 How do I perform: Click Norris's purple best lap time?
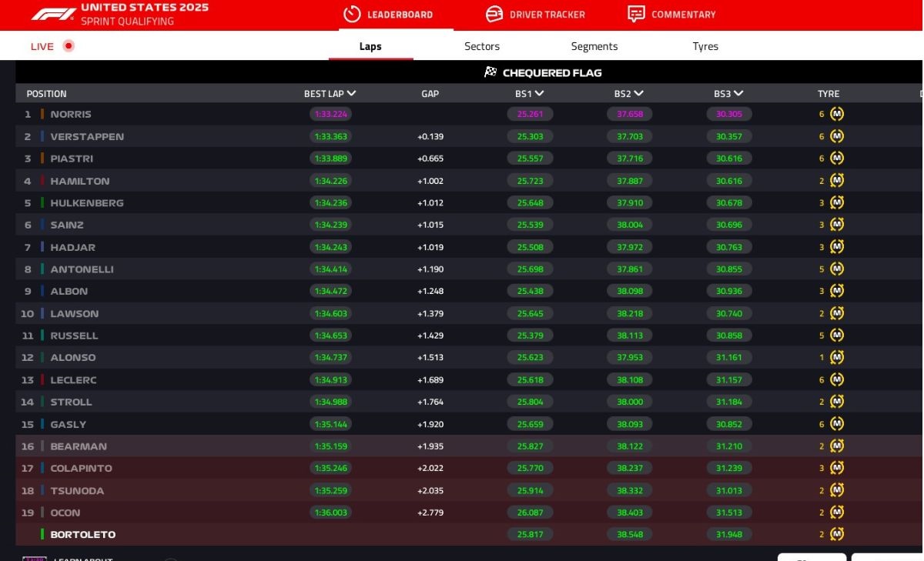[330, 114]
